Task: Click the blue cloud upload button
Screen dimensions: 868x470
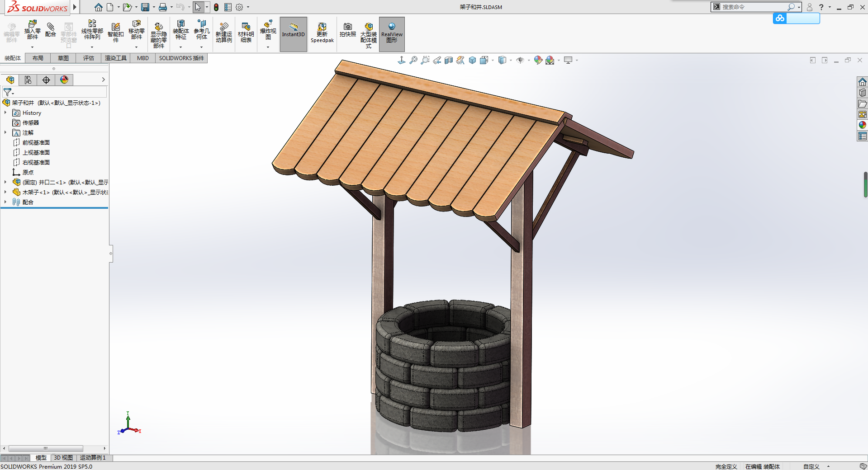Action: coord(780,18)
